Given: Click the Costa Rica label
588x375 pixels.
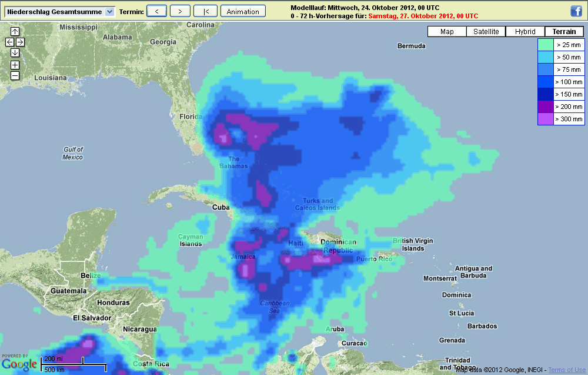Looking at the screenshot, I should 151,364.
